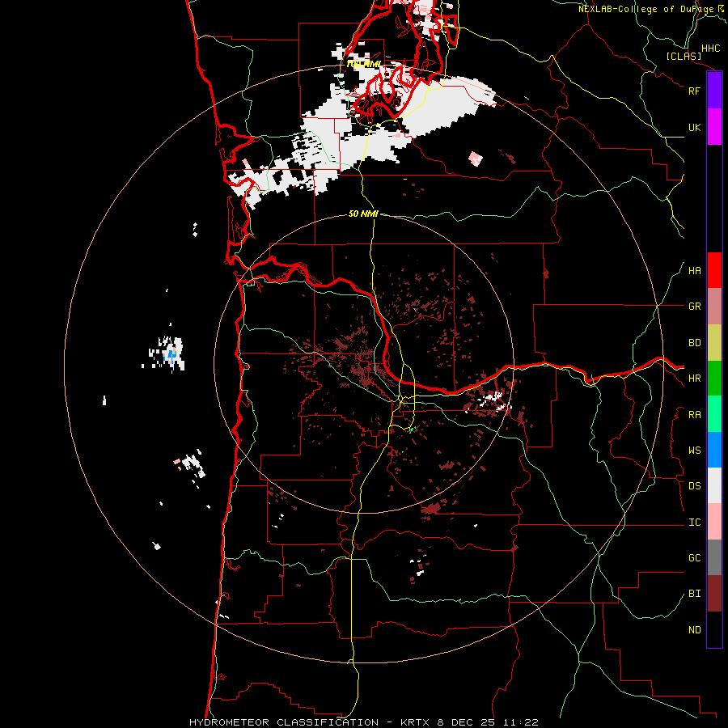
Task: Click the mint RA legend color swatch
Action: click(x=714, y=414)
